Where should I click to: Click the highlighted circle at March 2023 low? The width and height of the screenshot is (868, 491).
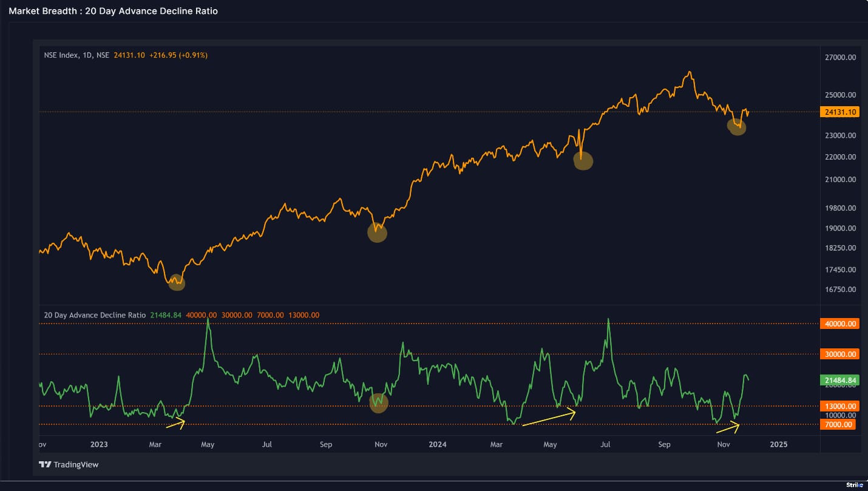(x=176, y=282)
